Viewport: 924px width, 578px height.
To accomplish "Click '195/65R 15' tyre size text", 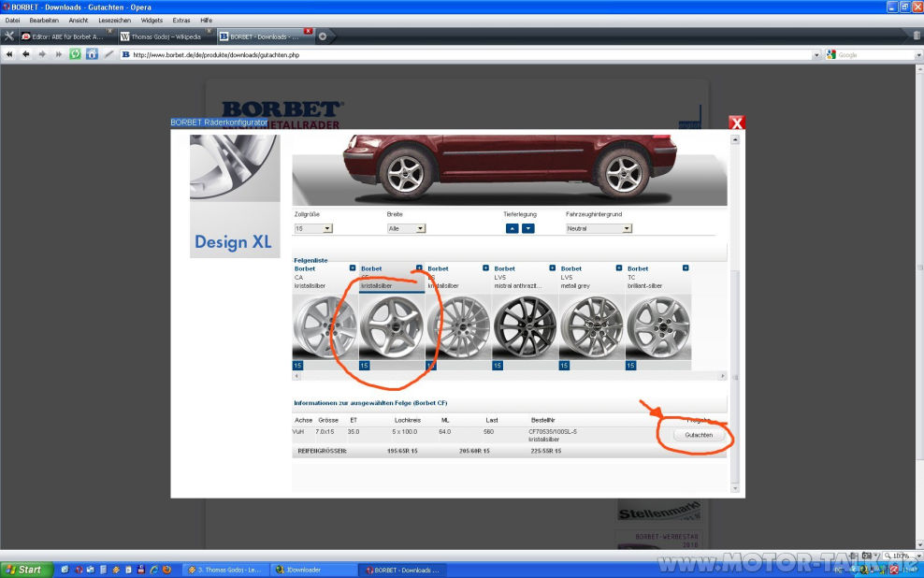I will pos(402,451).
